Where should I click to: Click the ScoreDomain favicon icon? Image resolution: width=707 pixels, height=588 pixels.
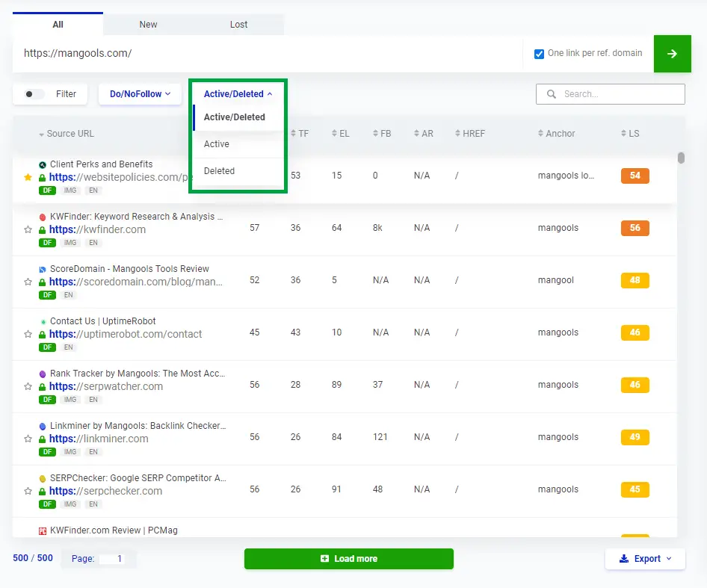click(x=43, y=270)
